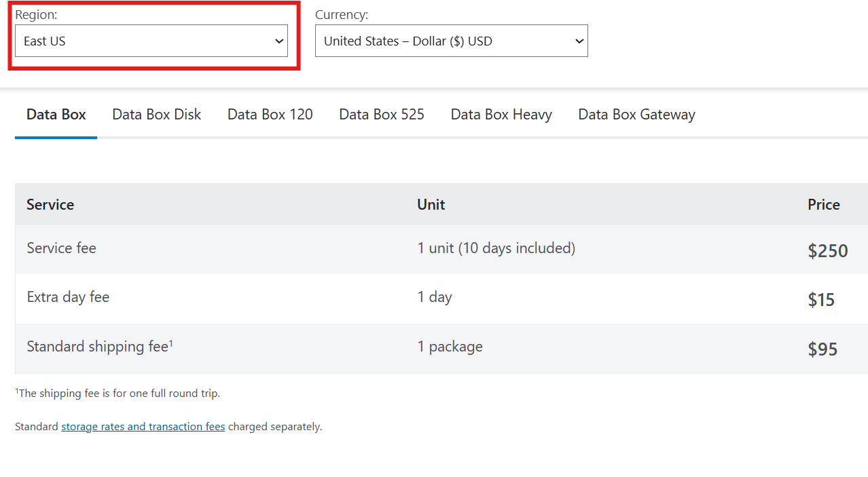
Task: Click the $250 price value
Action: pyautogui.click(x=828, y=251)
